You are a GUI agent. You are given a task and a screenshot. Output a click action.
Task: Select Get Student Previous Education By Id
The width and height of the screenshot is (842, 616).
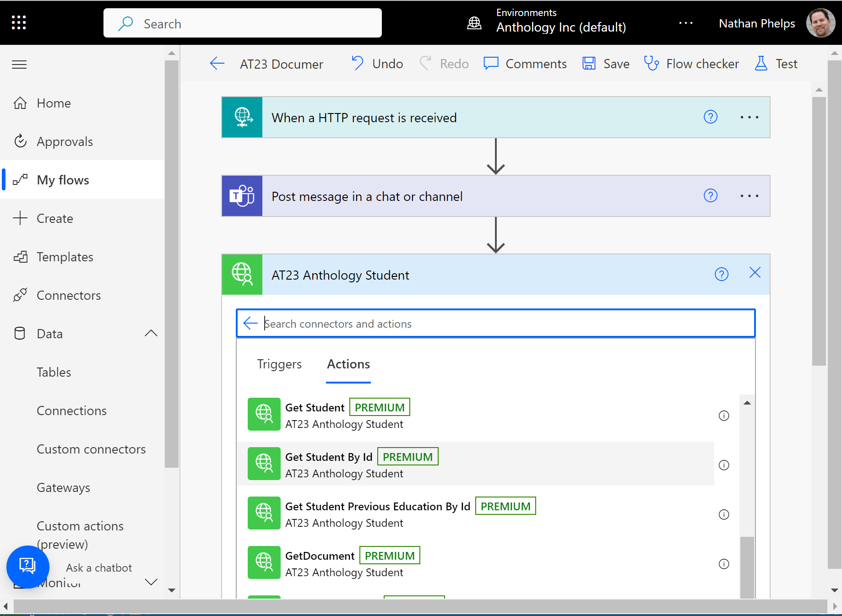[475, 514]
